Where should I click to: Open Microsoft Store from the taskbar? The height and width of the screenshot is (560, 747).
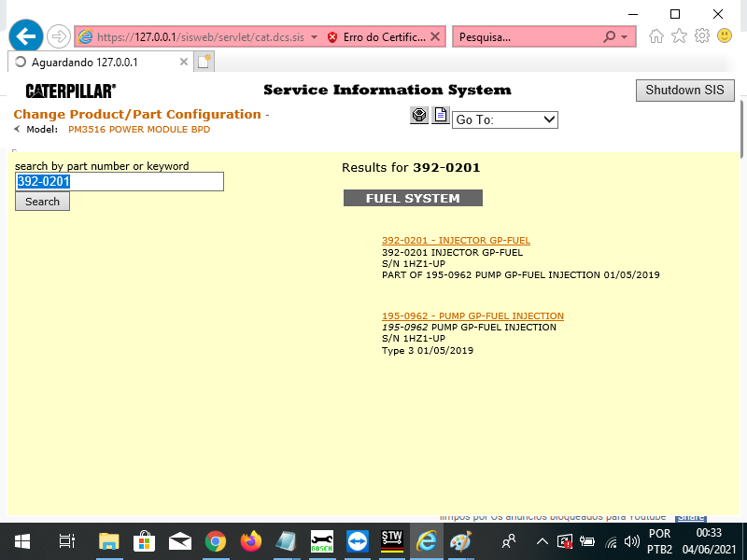pos(145,541)
